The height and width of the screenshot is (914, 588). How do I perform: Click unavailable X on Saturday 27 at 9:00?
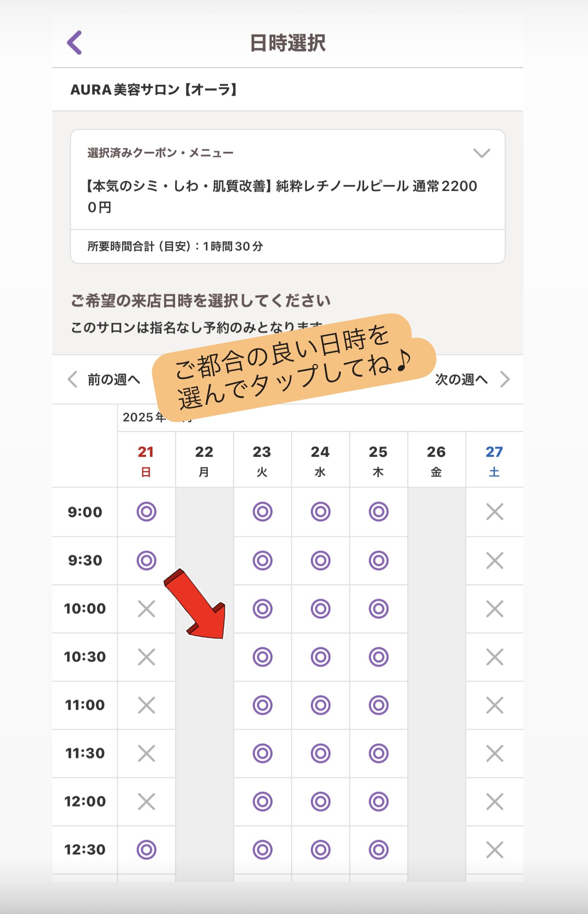pyautogui.click(x=495, y=511)
